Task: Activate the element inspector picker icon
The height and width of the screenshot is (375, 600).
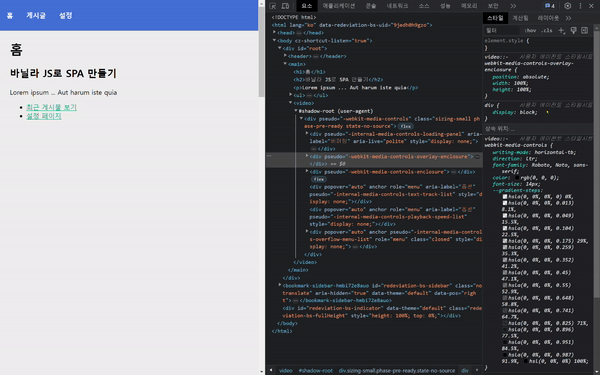Action: point(273,6)
